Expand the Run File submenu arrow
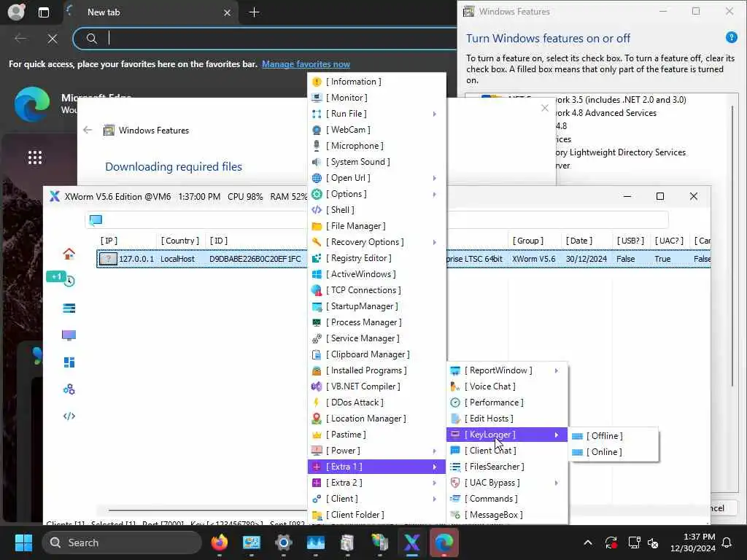 (x=435, y=114)
